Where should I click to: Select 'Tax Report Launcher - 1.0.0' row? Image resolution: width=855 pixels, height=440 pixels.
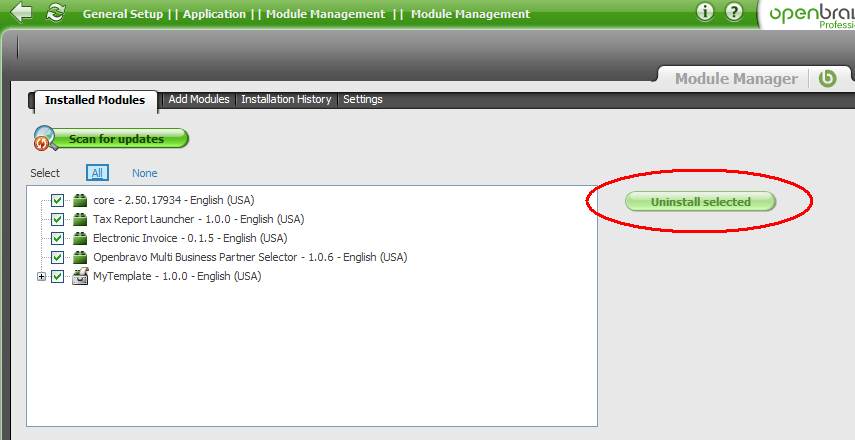pyautogui.click(x=198, y=219)
